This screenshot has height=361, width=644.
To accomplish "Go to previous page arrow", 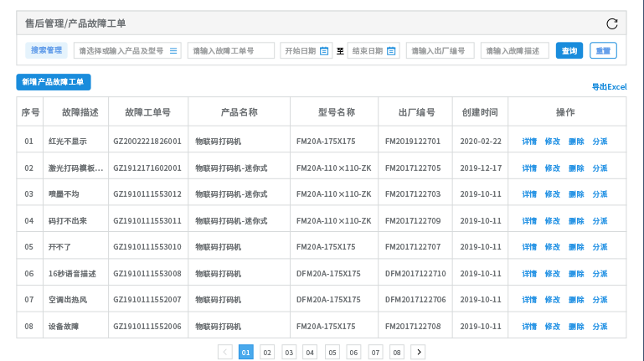I will 224,352.
